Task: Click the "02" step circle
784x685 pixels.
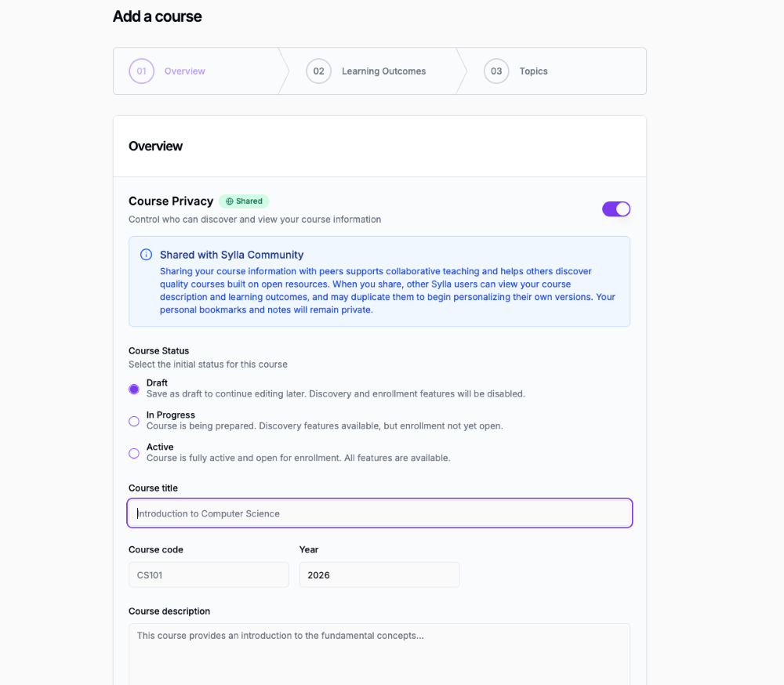Action: 318,71
